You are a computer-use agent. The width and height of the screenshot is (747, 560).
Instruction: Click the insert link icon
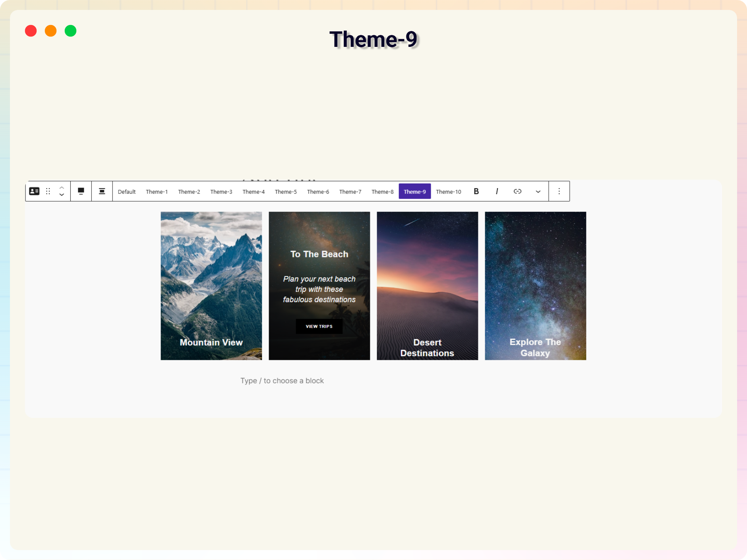(x=517, y=191)
